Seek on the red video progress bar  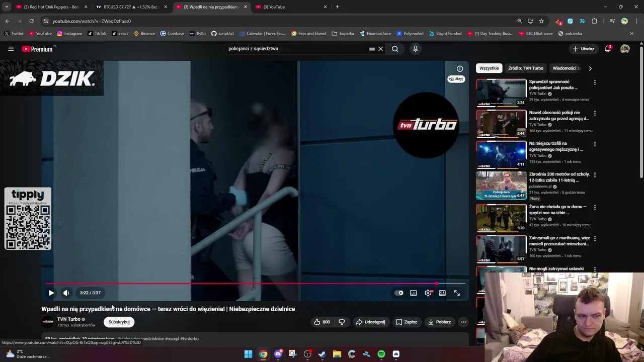click(x=255, y=284)
